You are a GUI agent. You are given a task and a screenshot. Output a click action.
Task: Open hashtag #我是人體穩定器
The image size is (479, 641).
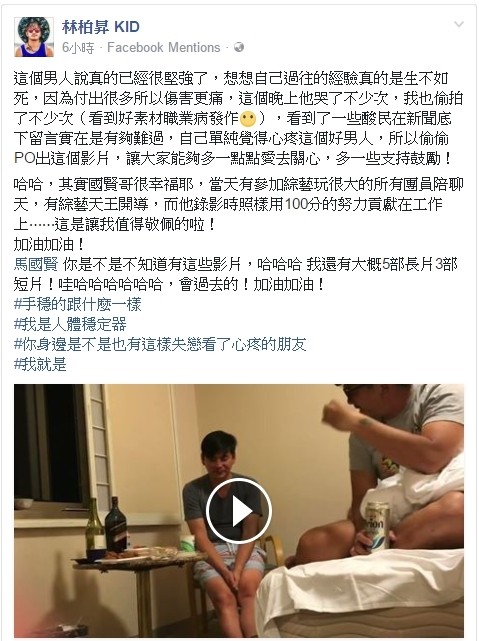tap(70, 325)
